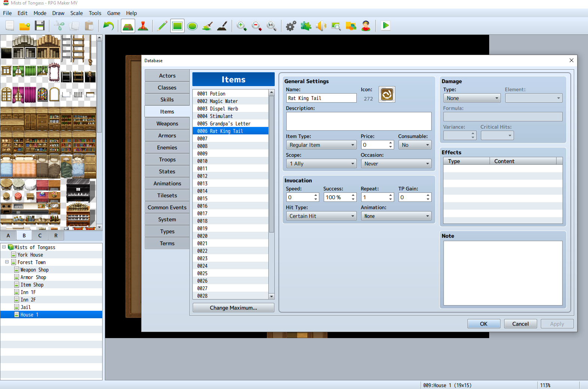Expand the Consumable dropdown
This screenshot has height=389, width=588.
415,145
